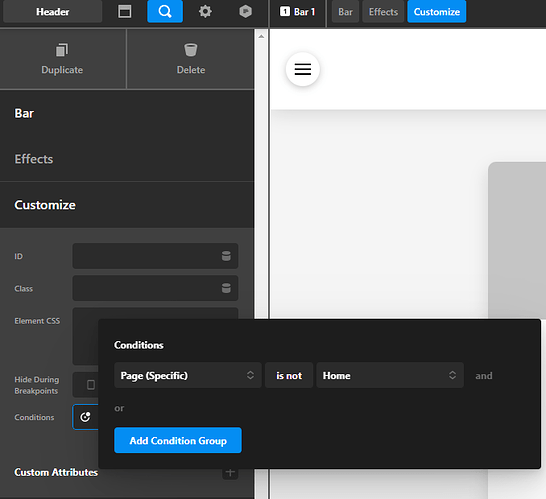Switch to the Bar tab in top bar
This screenshot has width=546, height=499.
point(345,11)
